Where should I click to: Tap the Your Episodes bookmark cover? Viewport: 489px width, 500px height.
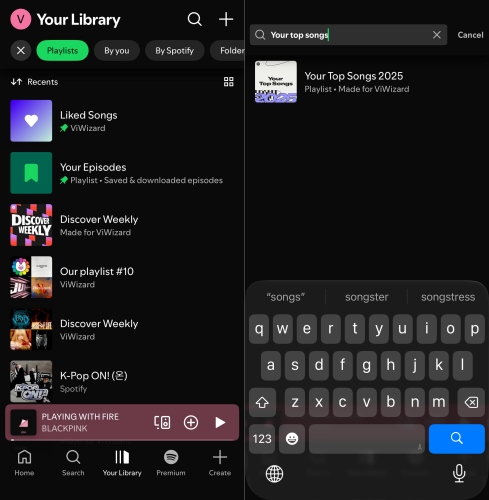(31, 173)
